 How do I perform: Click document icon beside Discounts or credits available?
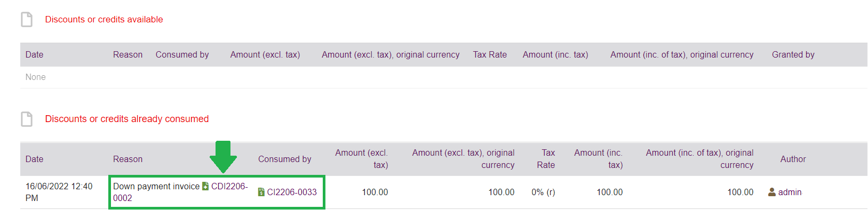click(x=27, y=20)
